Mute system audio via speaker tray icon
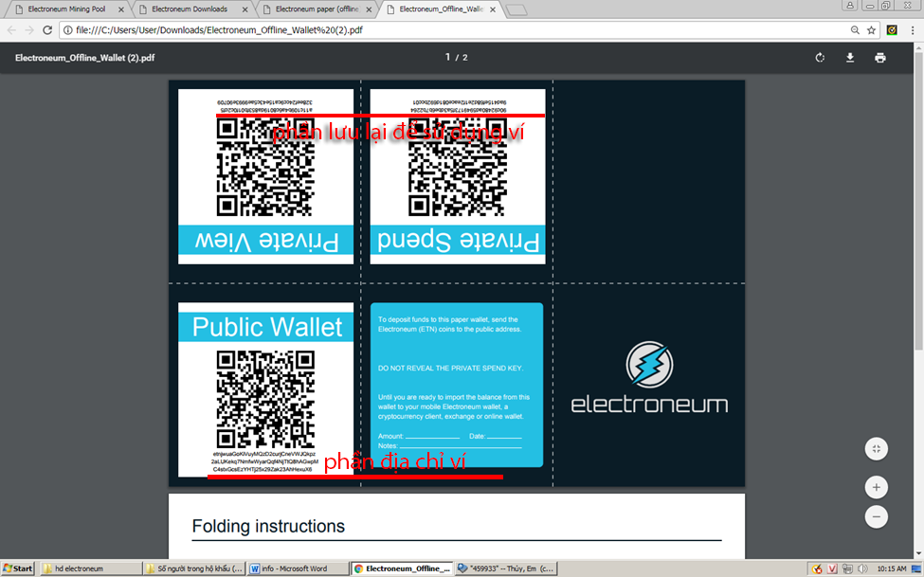 861,568
